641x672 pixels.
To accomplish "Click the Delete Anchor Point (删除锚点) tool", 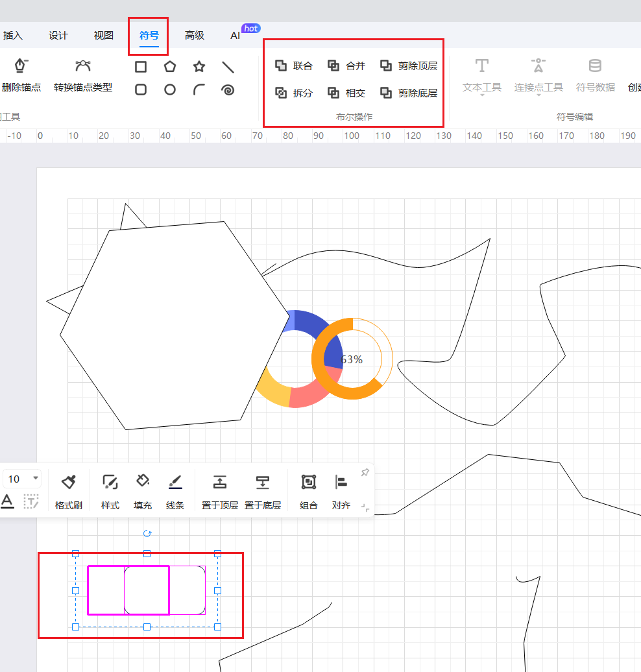I will point(21,75).
